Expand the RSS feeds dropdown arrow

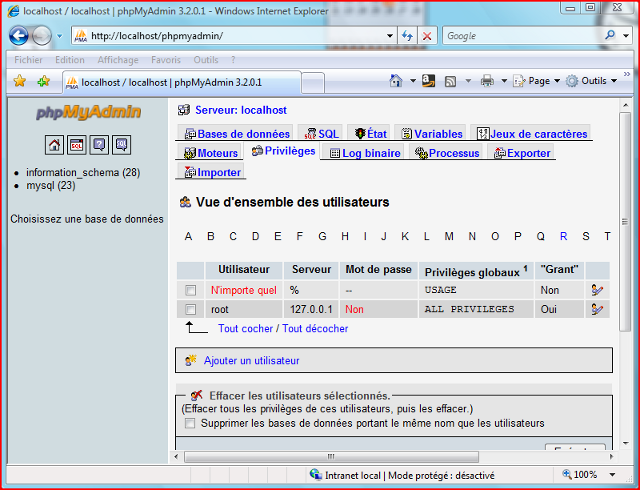point(468,81)
